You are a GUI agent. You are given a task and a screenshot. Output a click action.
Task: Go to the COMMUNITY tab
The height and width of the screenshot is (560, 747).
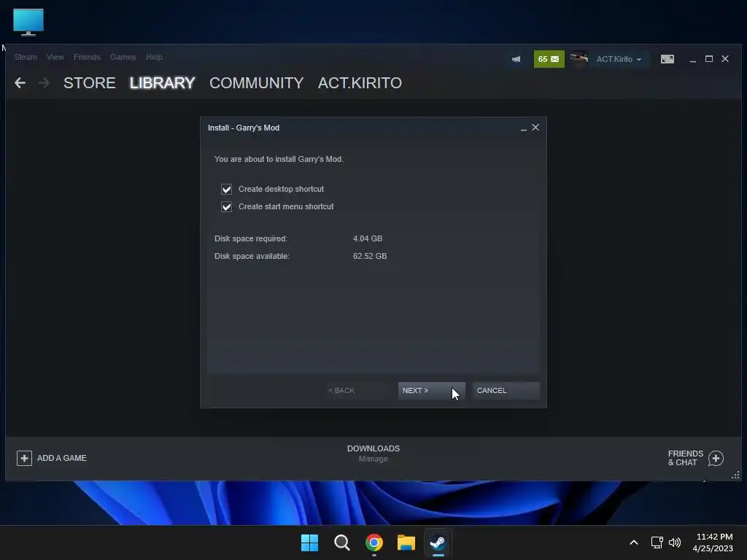[256, 83]
